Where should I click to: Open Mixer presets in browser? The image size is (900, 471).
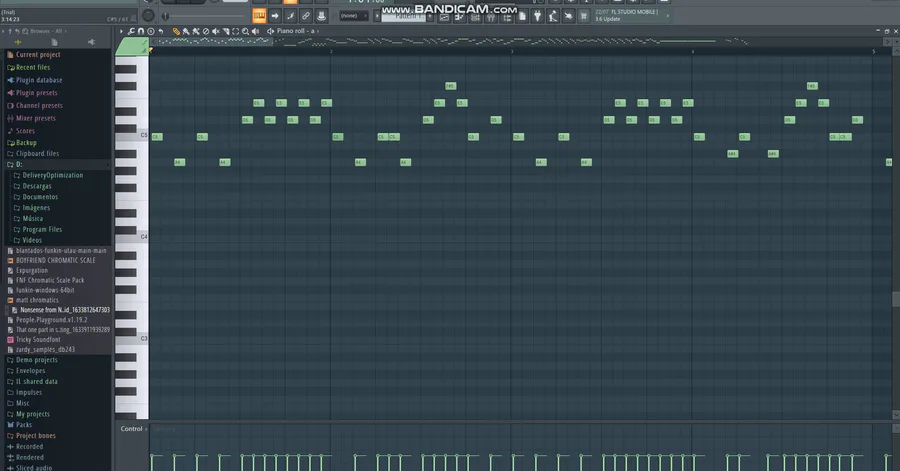pos(36,118)
